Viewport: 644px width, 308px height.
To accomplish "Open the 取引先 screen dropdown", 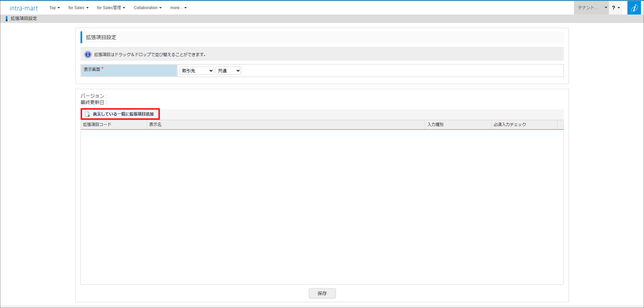I will [x=197, y=71].
